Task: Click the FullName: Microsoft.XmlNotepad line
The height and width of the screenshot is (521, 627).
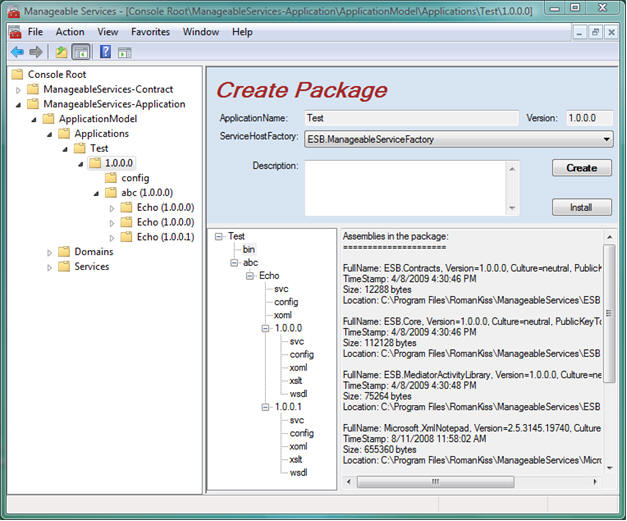Action: [472, 428]
